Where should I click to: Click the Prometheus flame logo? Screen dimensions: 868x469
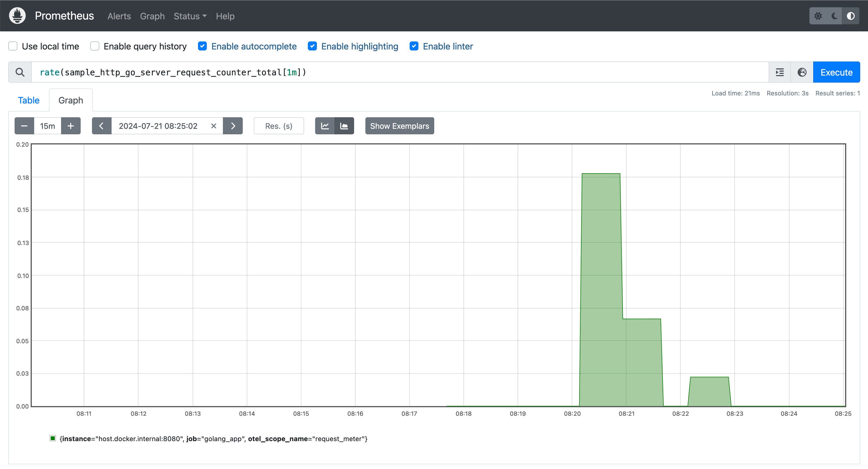tap(17, 16)
